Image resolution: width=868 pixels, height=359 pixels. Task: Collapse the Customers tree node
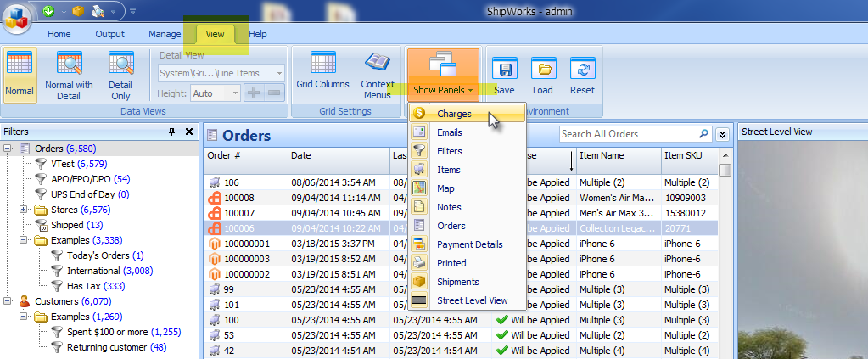point(8,301)
